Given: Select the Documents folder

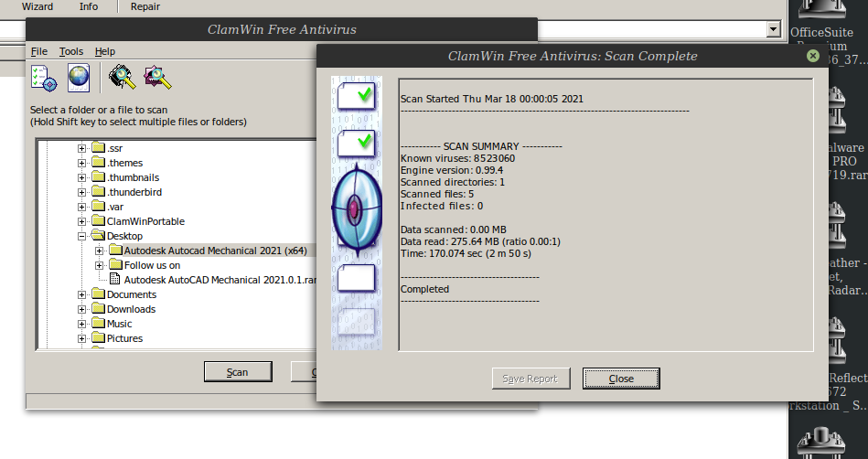Looking at the screenshot, I should tap(131, 294).
